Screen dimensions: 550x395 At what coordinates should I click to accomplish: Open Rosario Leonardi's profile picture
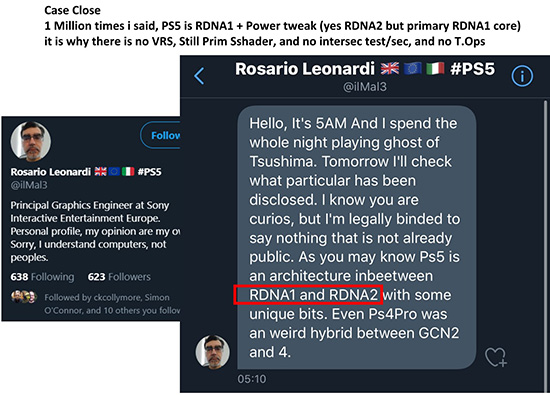[x=31, y=141]
